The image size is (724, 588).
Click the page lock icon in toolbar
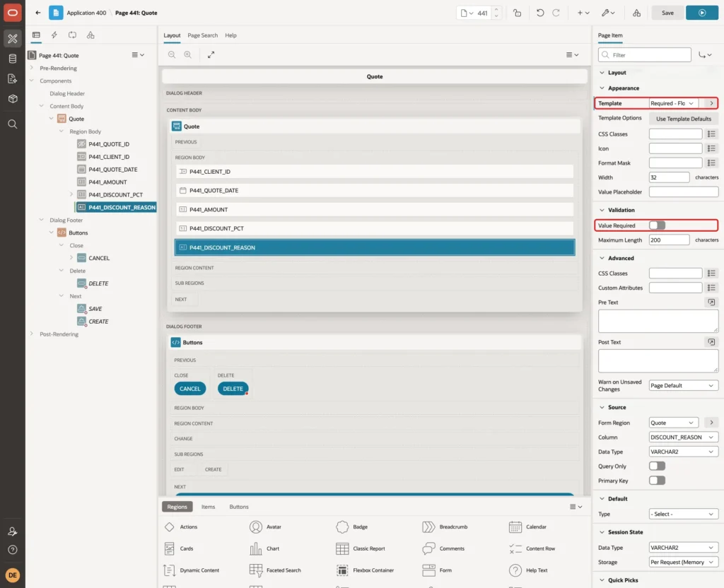coord(517,13)
